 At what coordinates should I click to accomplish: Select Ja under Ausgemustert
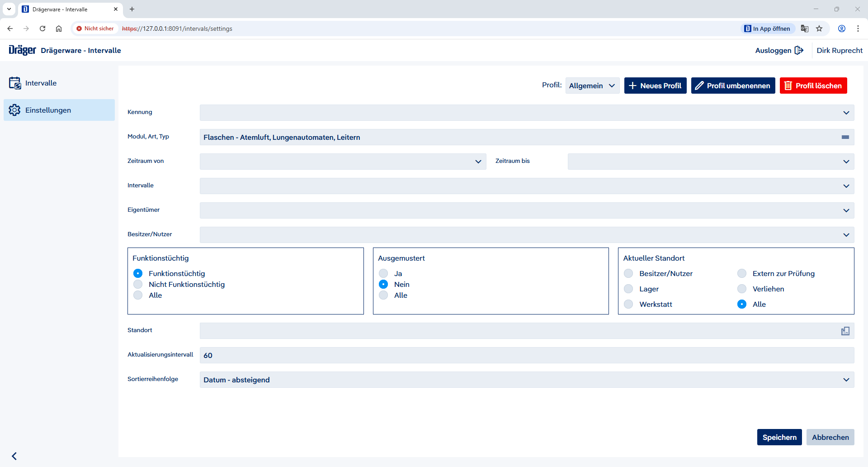383,273
